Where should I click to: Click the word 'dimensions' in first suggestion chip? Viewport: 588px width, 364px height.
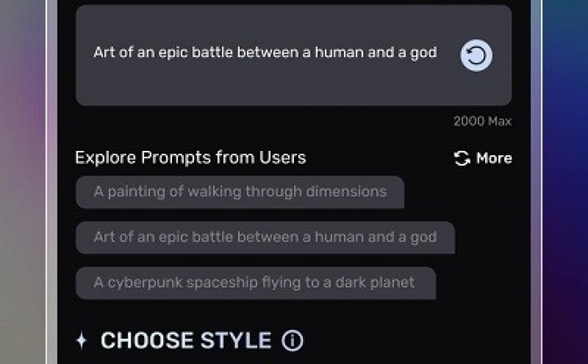click(347, 191)
